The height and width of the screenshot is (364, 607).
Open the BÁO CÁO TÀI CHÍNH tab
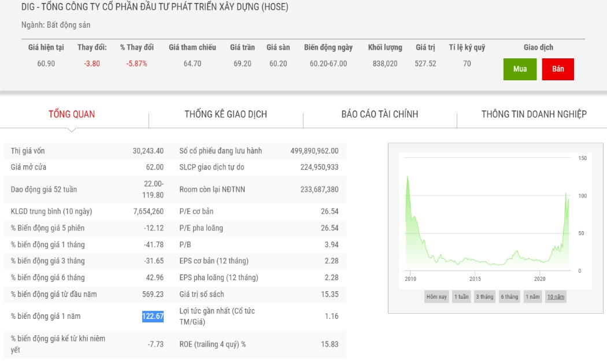[x=380, y=114]
